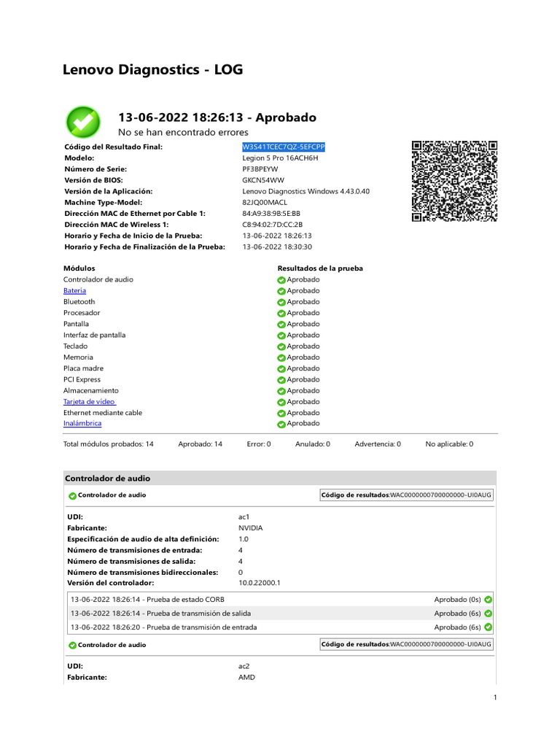
Task: Click green check icon for Prueba de transmisión de salida
Action: [x=488, y=614]
